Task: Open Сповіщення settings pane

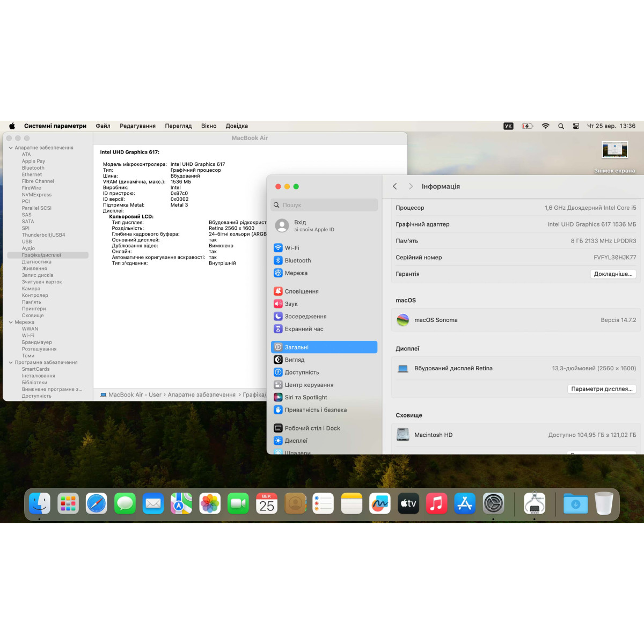Action: 324,291
